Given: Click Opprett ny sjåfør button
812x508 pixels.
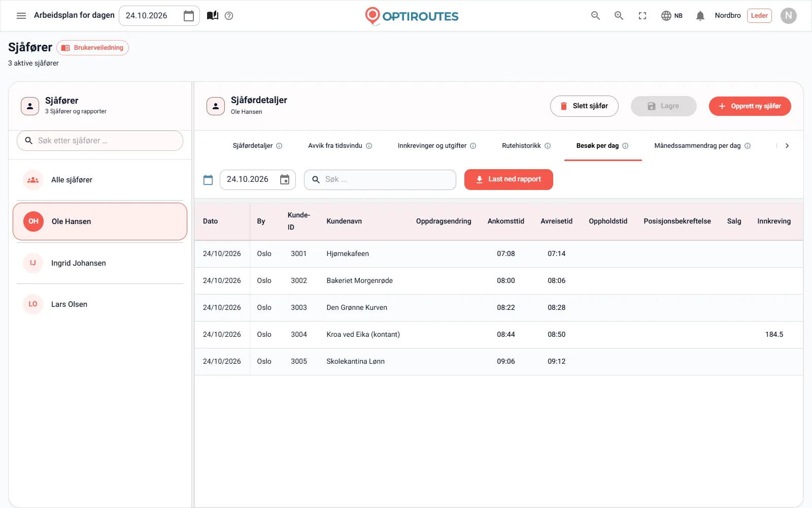Looking at the screenshot, I should 750,106.
